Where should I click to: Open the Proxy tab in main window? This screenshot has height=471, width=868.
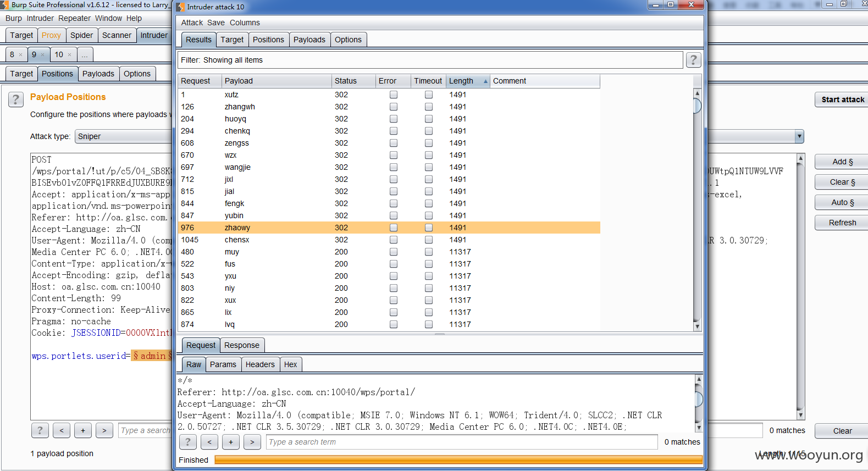click(51, 35)
